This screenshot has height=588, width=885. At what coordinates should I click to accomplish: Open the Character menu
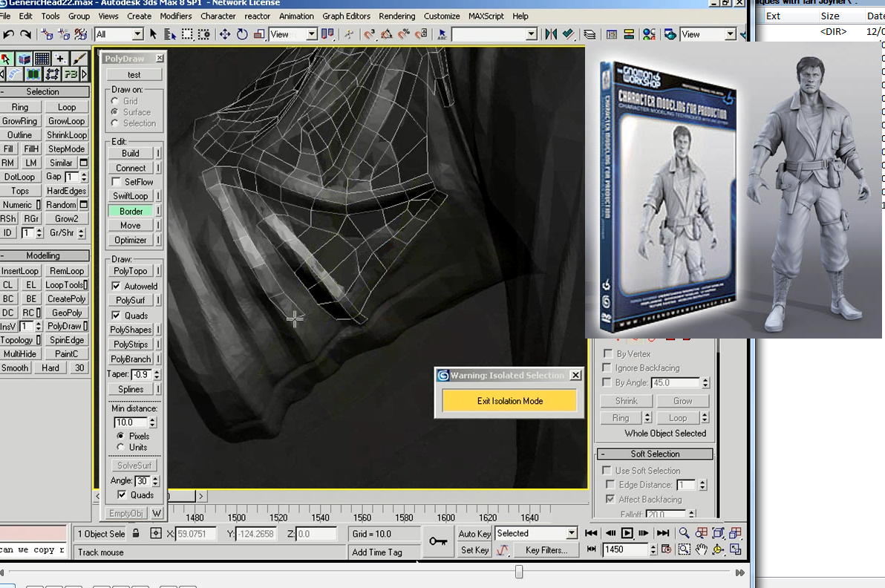[218, 16]
